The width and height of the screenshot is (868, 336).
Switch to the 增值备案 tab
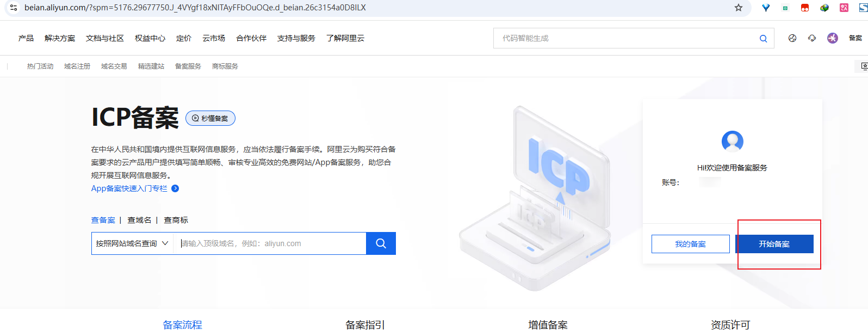click(x=548, y=325)
